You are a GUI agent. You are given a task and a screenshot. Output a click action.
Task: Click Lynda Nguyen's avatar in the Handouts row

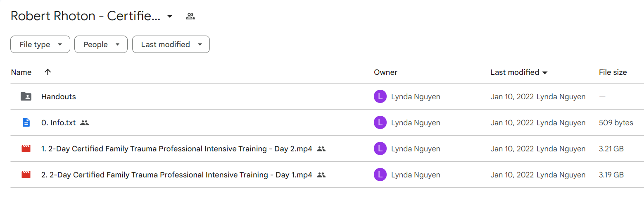point(380,97)
